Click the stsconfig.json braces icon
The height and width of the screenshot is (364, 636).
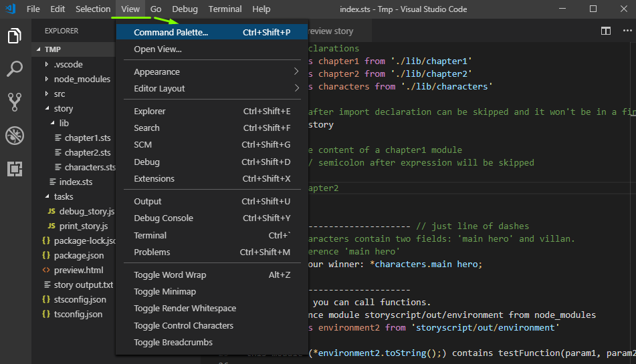(46, 300)
